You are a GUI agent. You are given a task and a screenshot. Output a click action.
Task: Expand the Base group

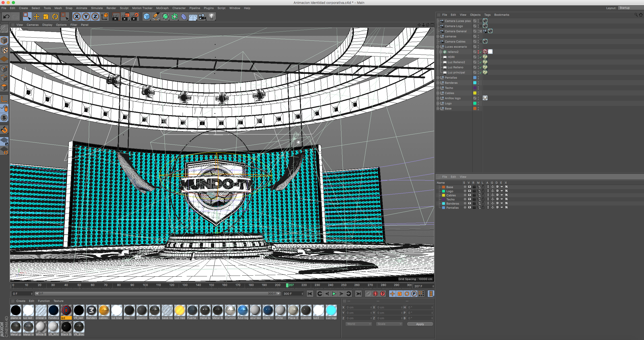[x=438, y=108]
